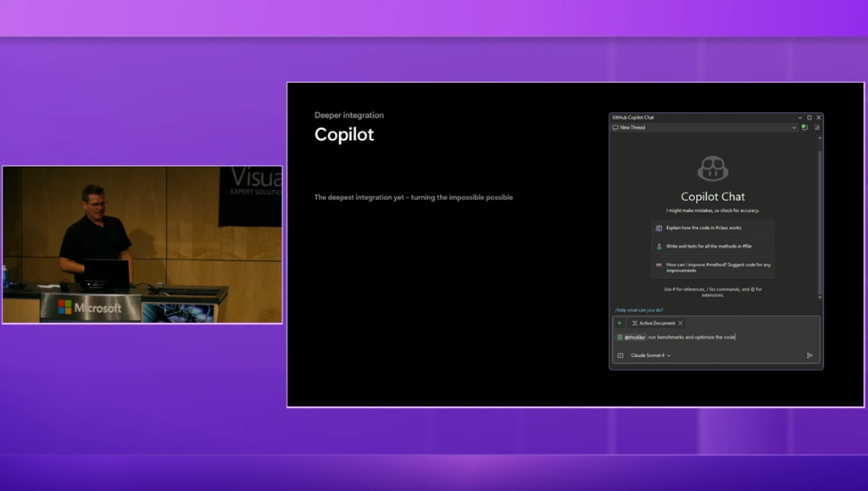Click '/help what can you do?' link
This screenshot has height=491, width=868.
pyautogui.click(x=639, y=310)
